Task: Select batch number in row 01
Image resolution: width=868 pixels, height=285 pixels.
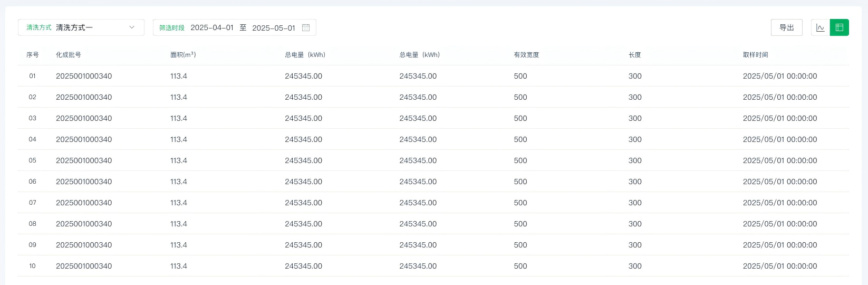Action: tap(84, 76)
